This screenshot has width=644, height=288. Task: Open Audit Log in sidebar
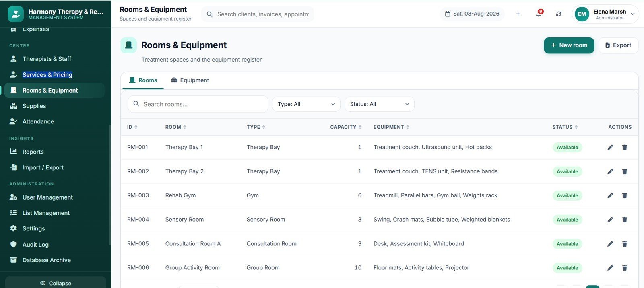[x=54, y=245]
